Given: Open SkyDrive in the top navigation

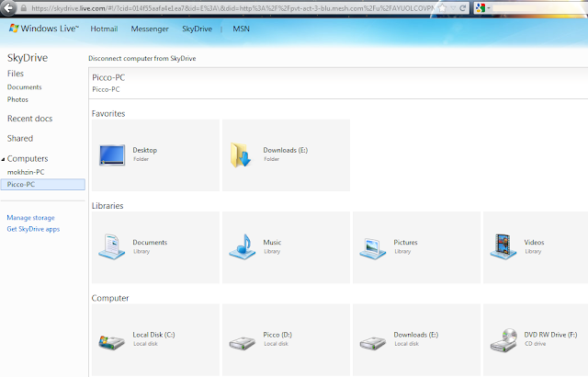Looking at the screenshot, I should (x=197, y=29).
